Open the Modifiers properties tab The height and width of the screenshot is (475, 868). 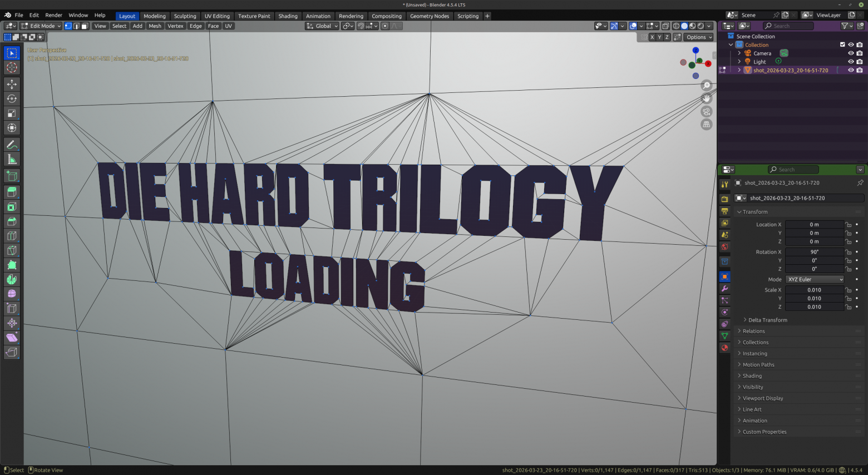click(x=724, y=289)
